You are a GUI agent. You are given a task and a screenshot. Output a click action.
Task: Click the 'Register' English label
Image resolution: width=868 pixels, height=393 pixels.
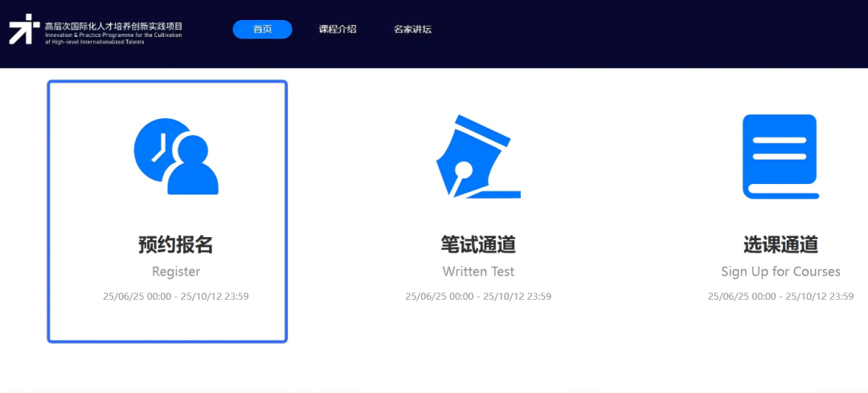[176, 272]
